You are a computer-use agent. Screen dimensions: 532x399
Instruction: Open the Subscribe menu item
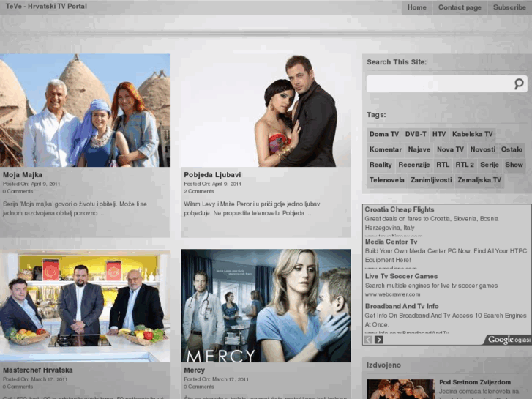coord(509,7)
